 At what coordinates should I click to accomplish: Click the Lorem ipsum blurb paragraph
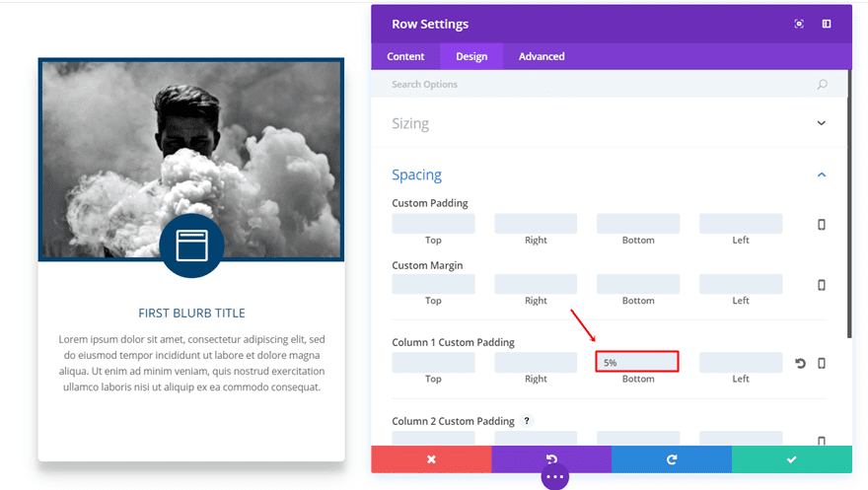click(x=191, y=363)
